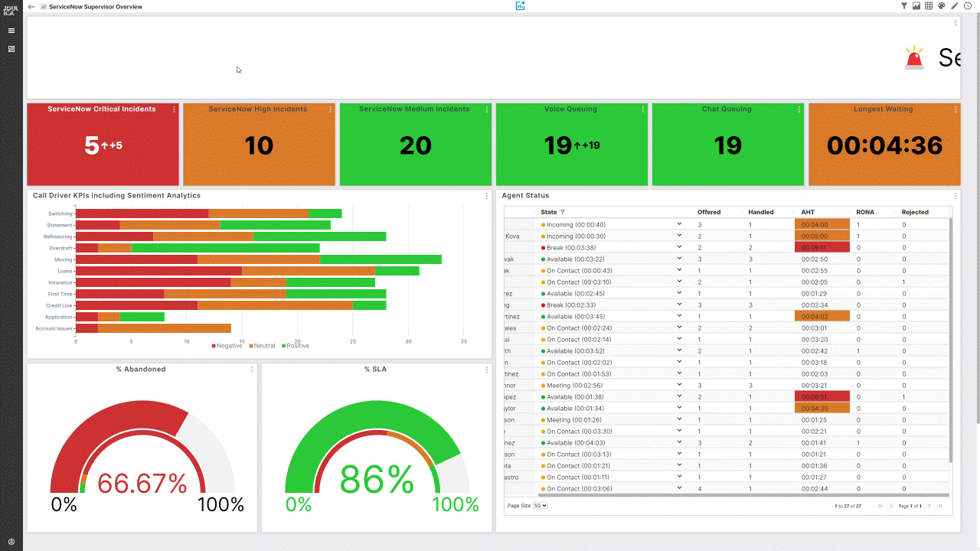Click the pencil edit icon in top toolbar

pyautogui.click(x=955, y=6)
